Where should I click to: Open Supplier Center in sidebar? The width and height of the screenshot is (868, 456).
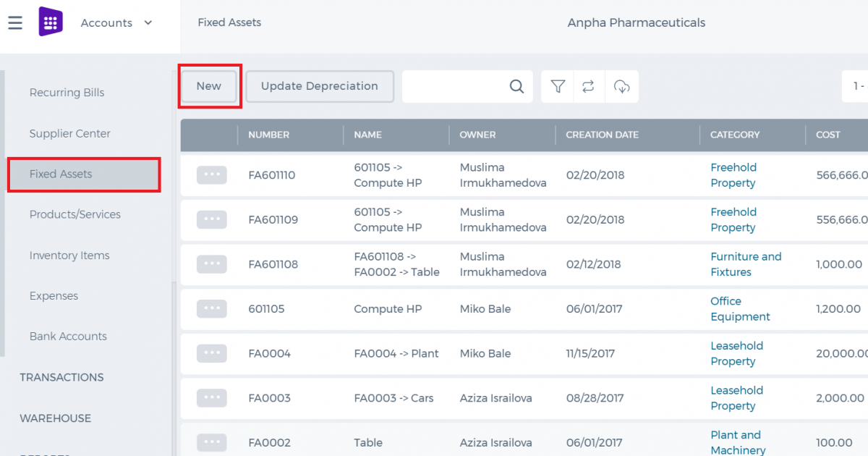(70, 133)
